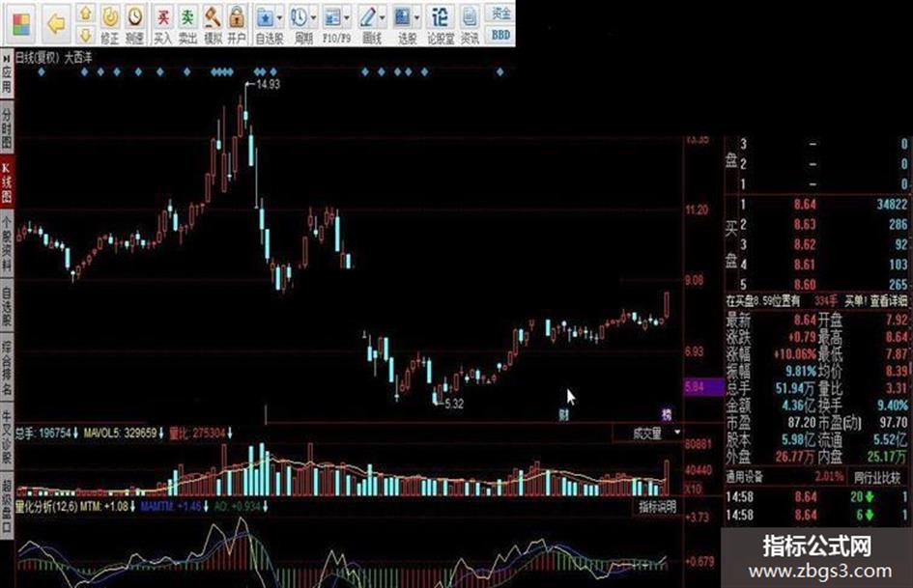Image resolution: width=913 pixels, height=588 pixels.
Task: Select the K线图 sidebar tab
Action: tap(7, 182)
